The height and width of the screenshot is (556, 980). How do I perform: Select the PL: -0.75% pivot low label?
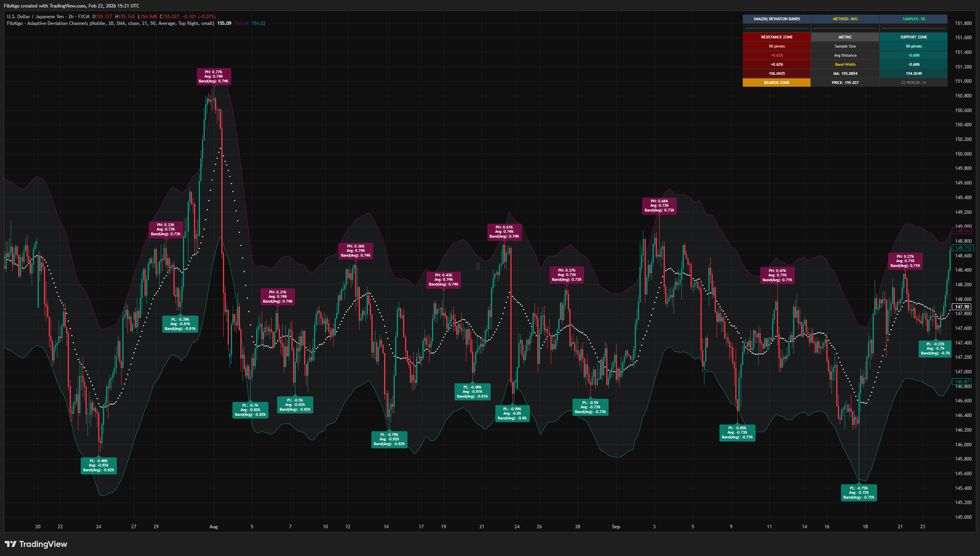[x=859, y=492]
